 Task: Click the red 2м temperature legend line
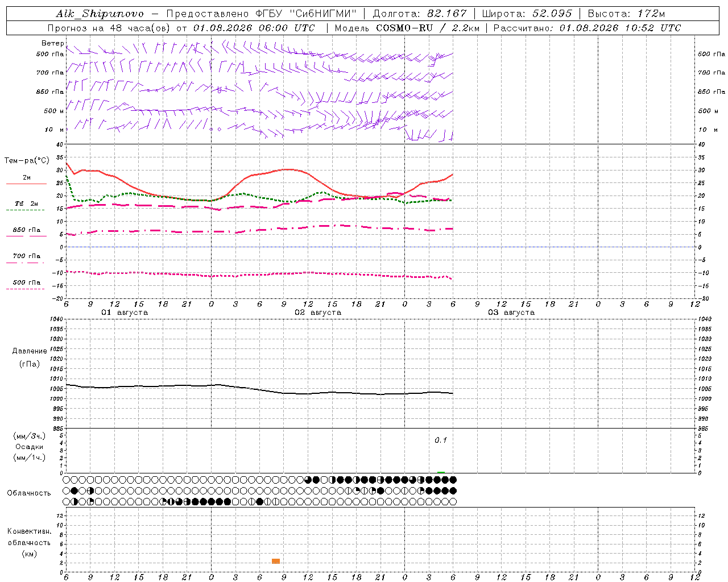click(26, 184)
